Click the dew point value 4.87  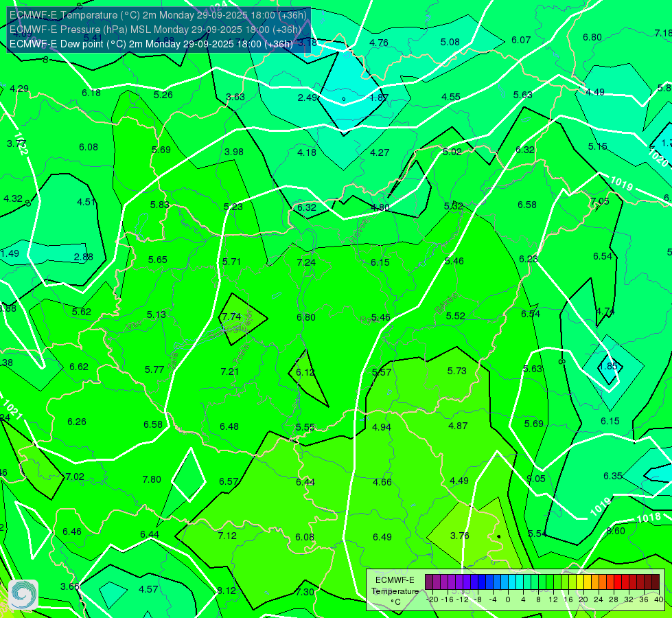coord(458,426)
